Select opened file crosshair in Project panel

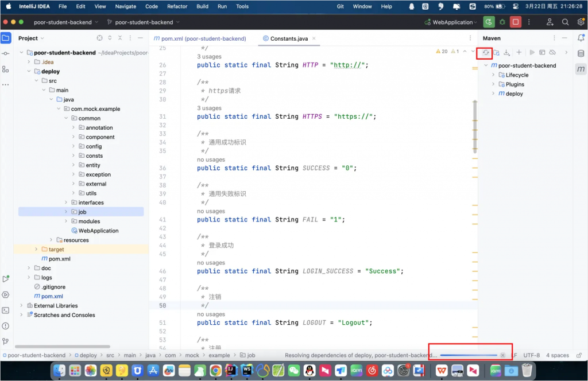(99, 38)
